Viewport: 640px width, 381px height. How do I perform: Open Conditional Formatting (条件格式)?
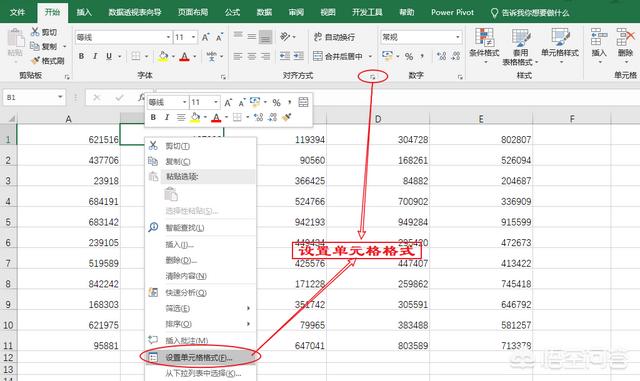coord(484,46)
